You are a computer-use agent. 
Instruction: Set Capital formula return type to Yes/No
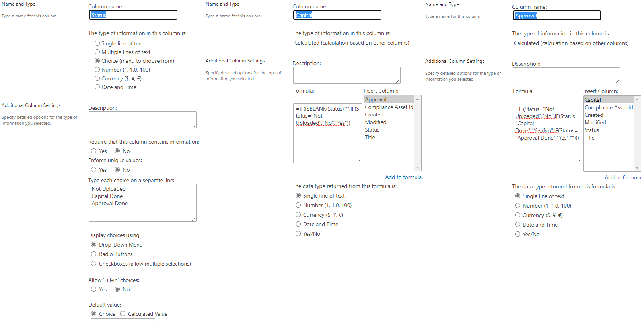(x=298, y=234)
